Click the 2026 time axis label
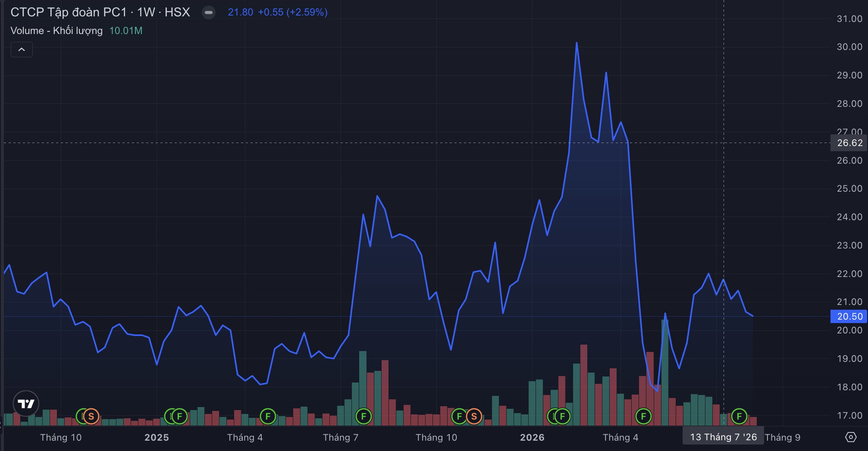The image size is (868, 451). pyautogui.click(x=532, y=438)
